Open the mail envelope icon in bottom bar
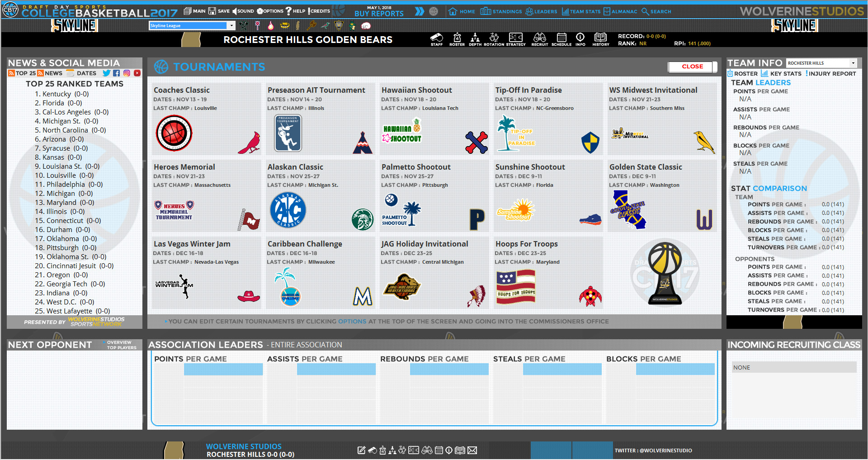The image size is (868, 460). pos(472,451)
